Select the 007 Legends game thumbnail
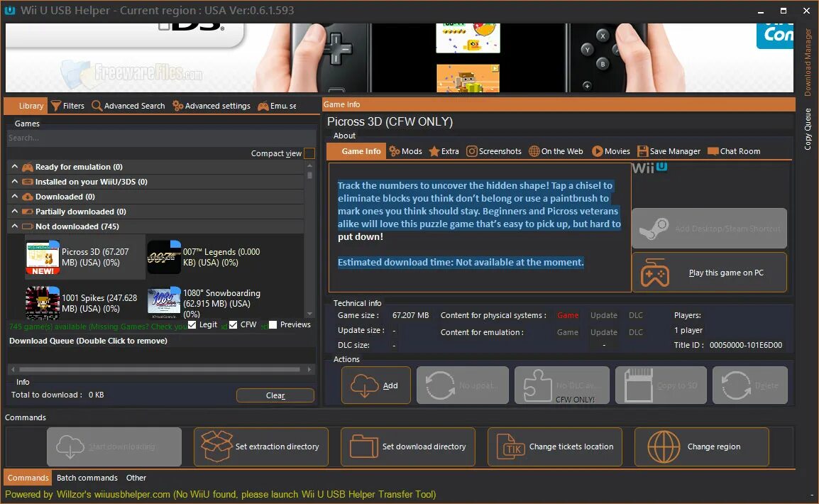 [x=163, y=257]
